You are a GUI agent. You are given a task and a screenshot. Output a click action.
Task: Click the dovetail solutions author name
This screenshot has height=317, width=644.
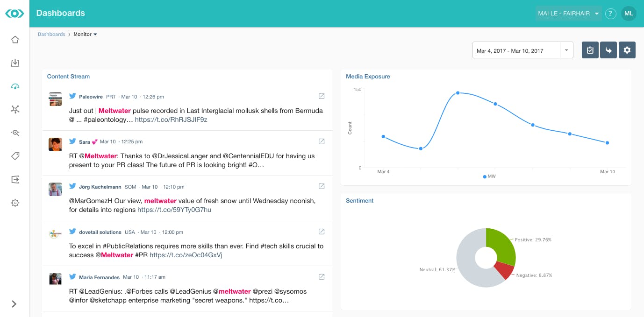(x=100, y=232)
